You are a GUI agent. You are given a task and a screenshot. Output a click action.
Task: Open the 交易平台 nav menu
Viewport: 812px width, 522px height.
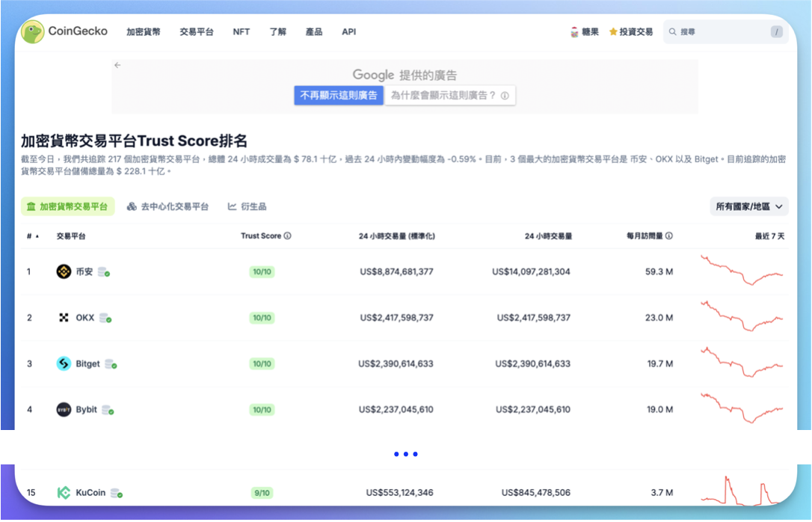(196, 31)
